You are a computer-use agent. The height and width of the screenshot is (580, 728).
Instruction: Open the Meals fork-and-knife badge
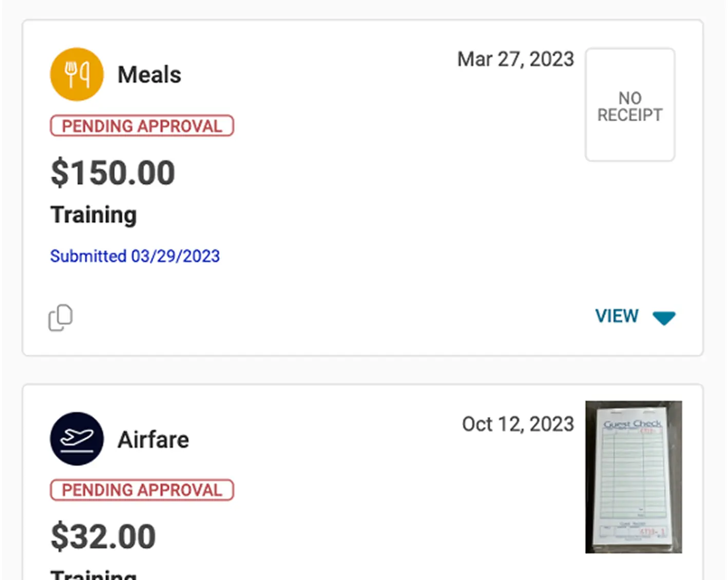(x=76, y=73)
